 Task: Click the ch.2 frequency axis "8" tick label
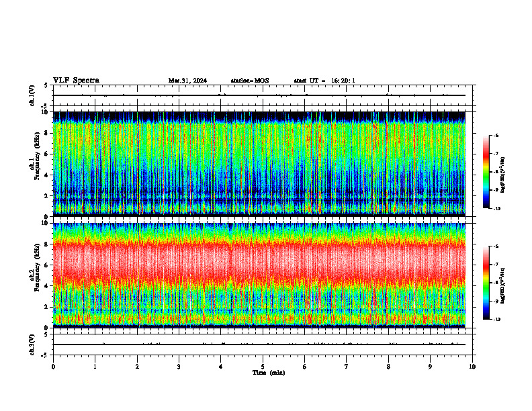47,244
